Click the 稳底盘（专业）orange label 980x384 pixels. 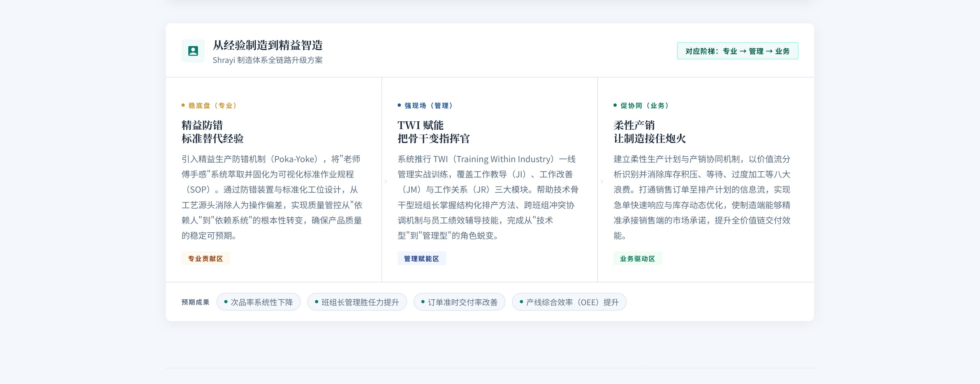coord(210,105)
